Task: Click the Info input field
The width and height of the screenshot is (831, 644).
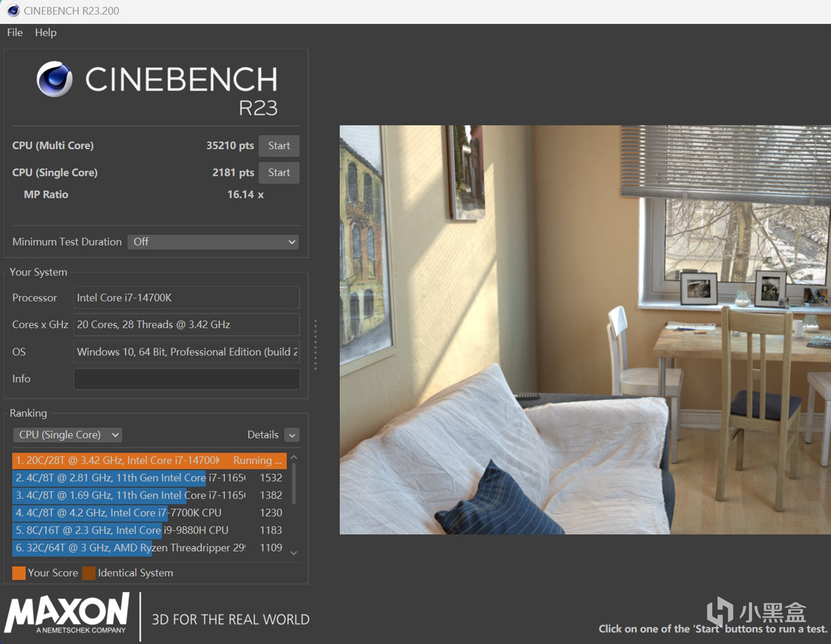Action: coord(187,379)
